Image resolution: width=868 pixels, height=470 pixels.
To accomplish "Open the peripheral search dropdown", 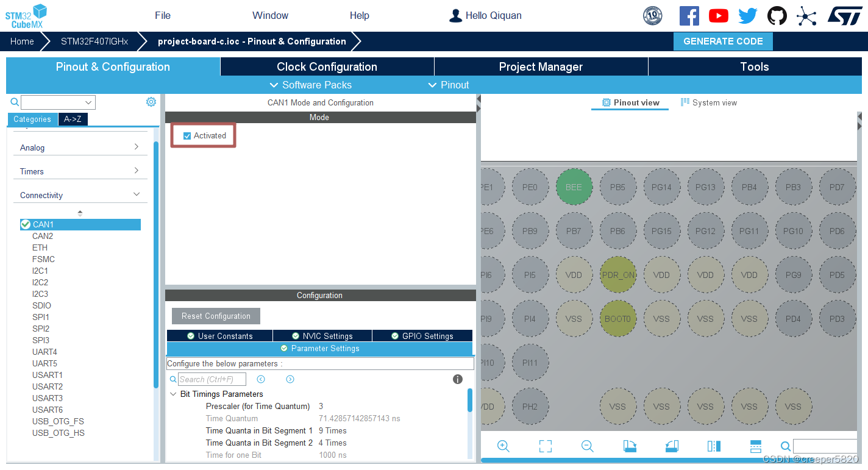I will coord(89,102).
